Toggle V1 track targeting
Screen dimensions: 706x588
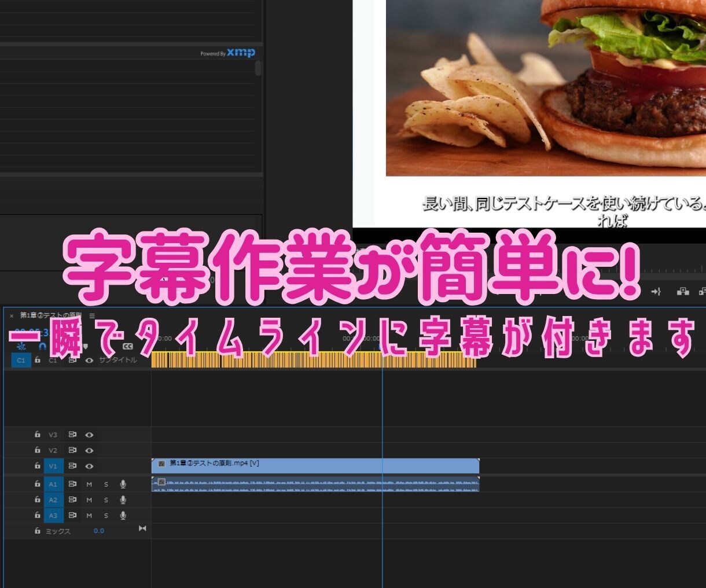[53, 466]
